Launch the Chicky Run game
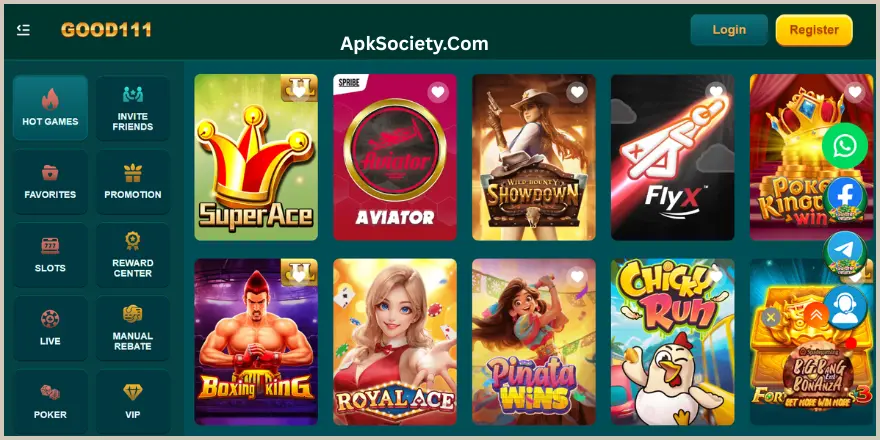 [672, 341]
